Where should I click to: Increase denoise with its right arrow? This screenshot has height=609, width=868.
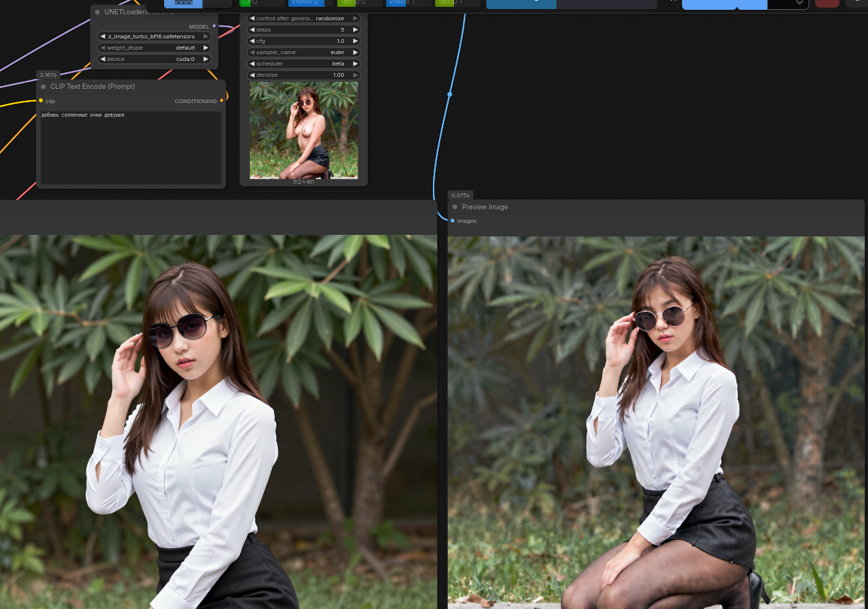pos(355,75)
